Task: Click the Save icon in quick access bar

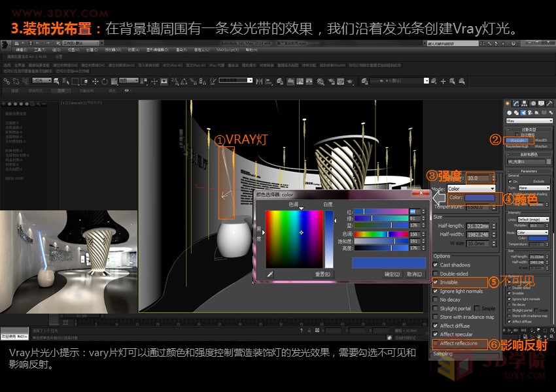Action: (31, 43)
